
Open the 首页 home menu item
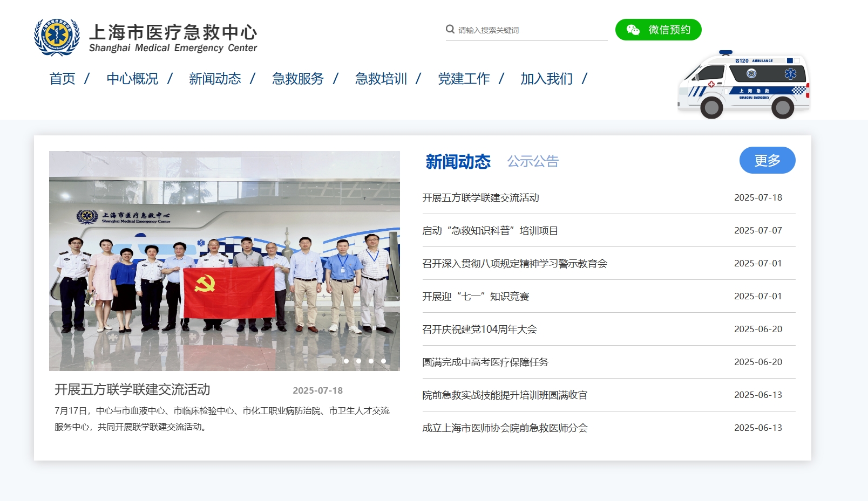coord(62,79)
